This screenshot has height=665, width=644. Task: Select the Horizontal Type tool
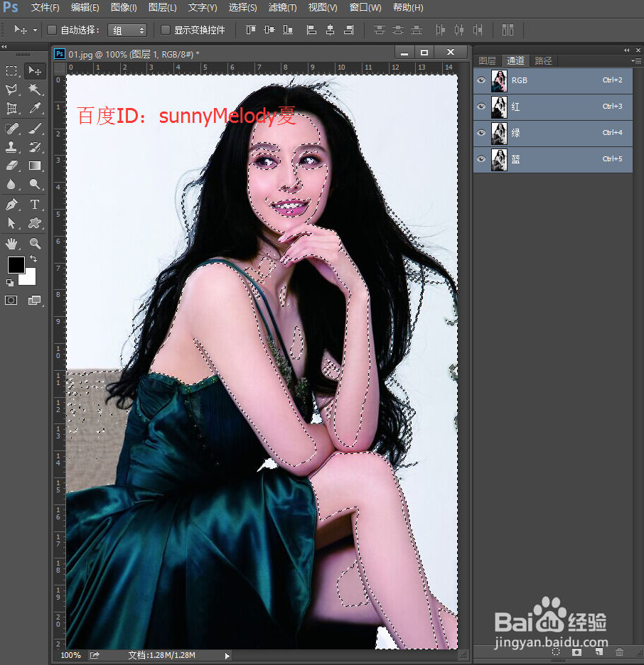pyautogui.click(x=34, y=205)
